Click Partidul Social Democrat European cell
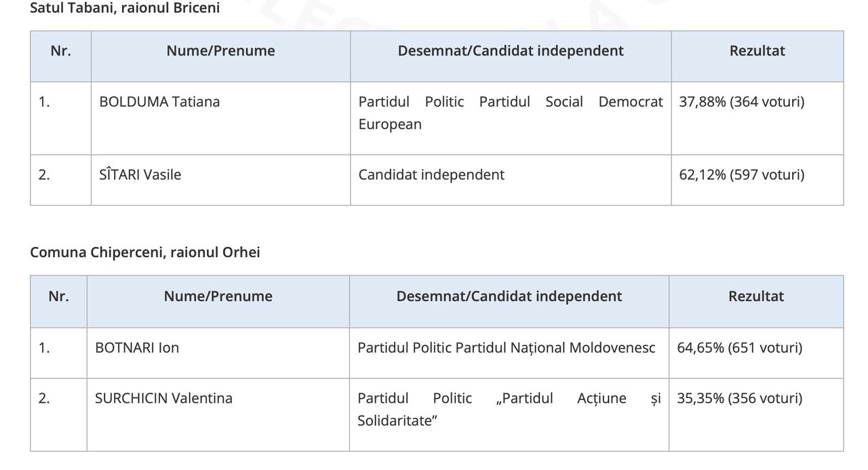Image resolution: width=868 pixels, height=470 pixels. click(511, 118)
